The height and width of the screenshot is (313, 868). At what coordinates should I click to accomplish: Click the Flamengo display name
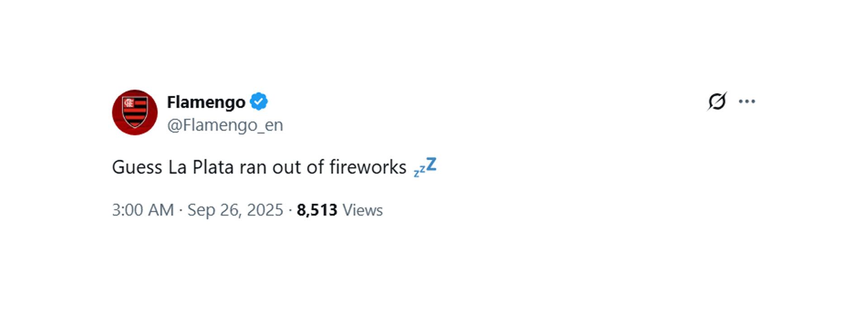(x=206, y=102)
